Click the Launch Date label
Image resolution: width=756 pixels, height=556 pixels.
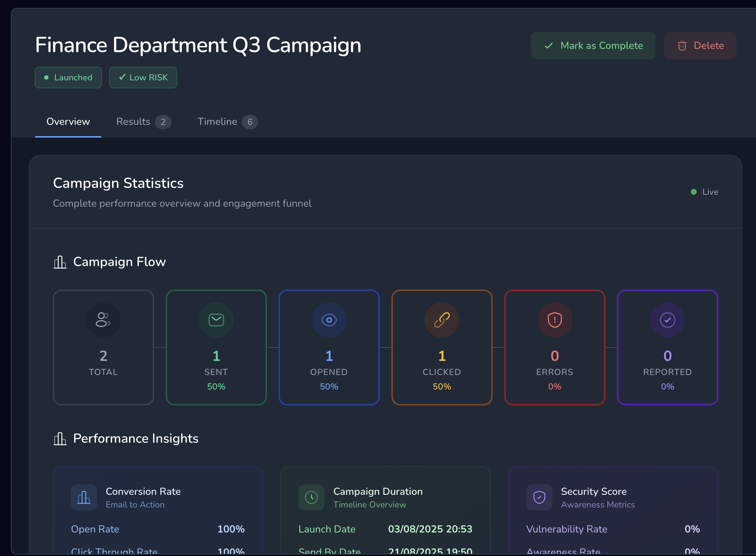327,529
